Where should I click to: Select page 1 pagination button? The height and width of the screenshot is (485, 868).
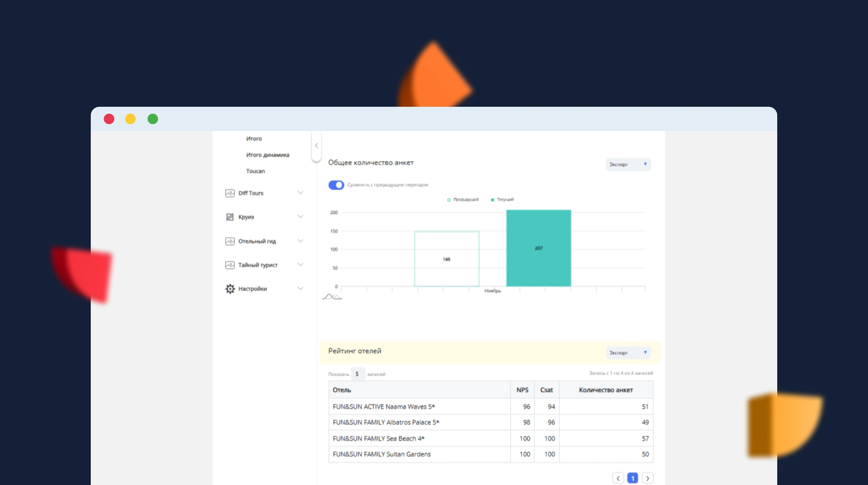click(633, 478)
